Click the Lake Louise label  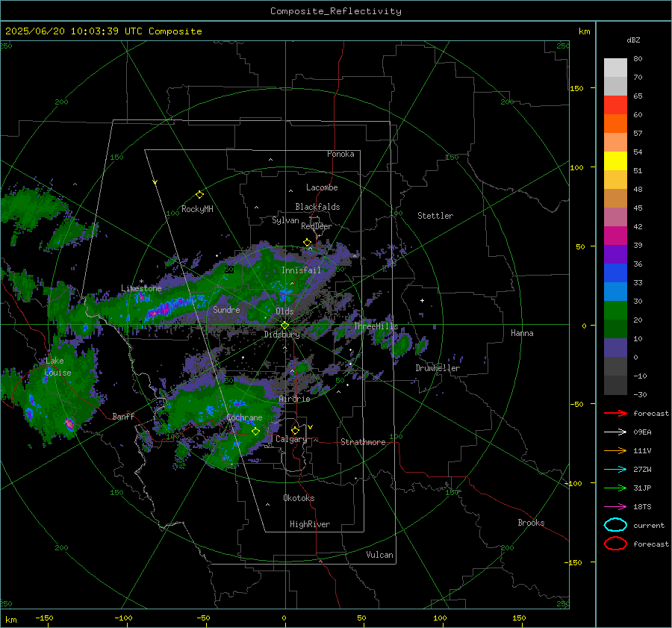57,367
